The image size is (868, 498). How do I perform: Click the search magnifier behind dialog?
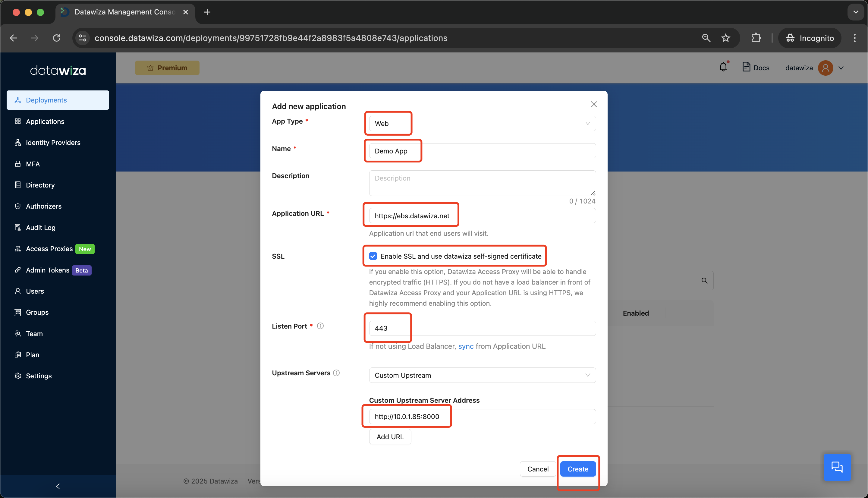click(704, 280)
